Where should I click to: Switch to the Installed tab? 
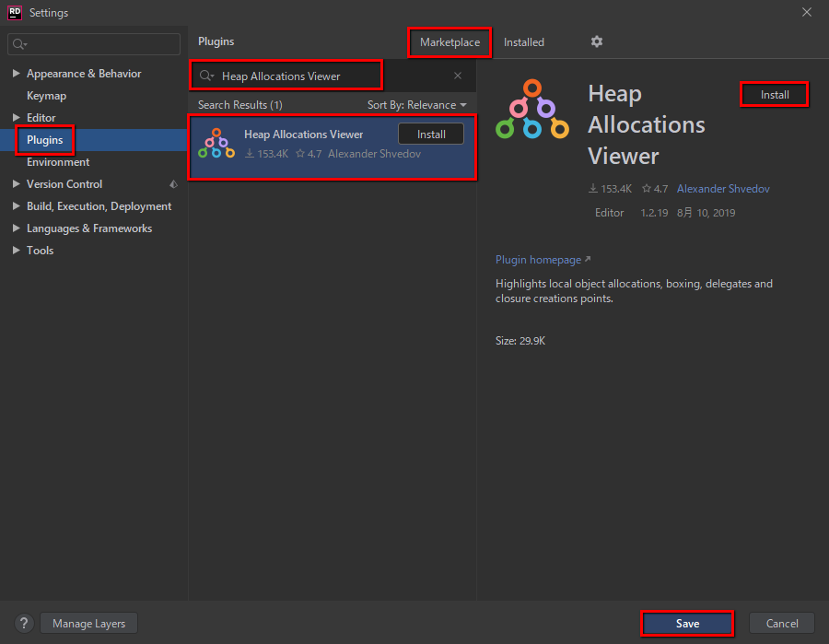pos(523,41)
